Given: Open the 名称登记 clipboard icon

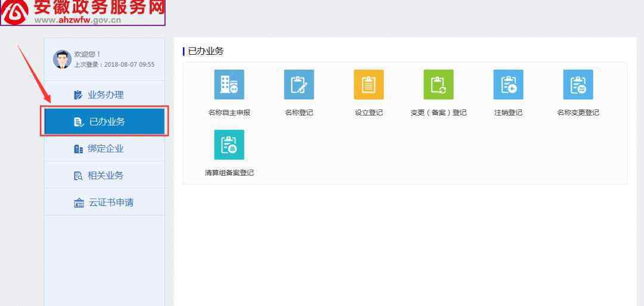Looking at the screenshot, I should [x=299, y=85].
